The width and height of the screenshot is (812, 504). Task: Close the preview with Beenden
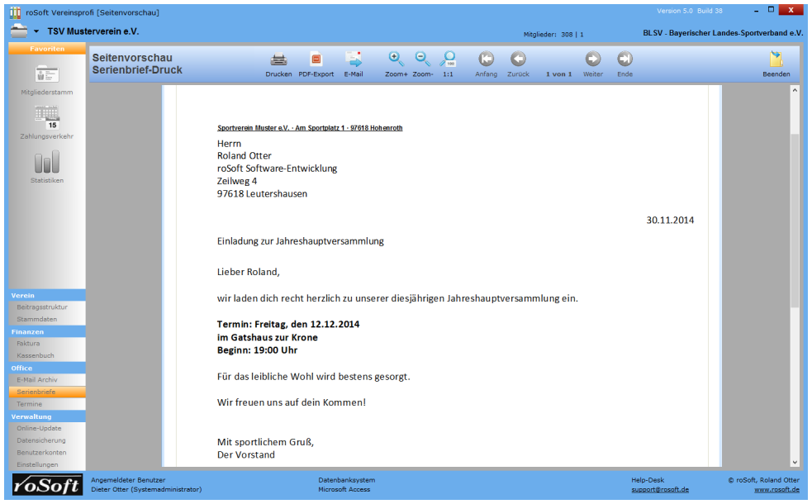click(776, 59)
